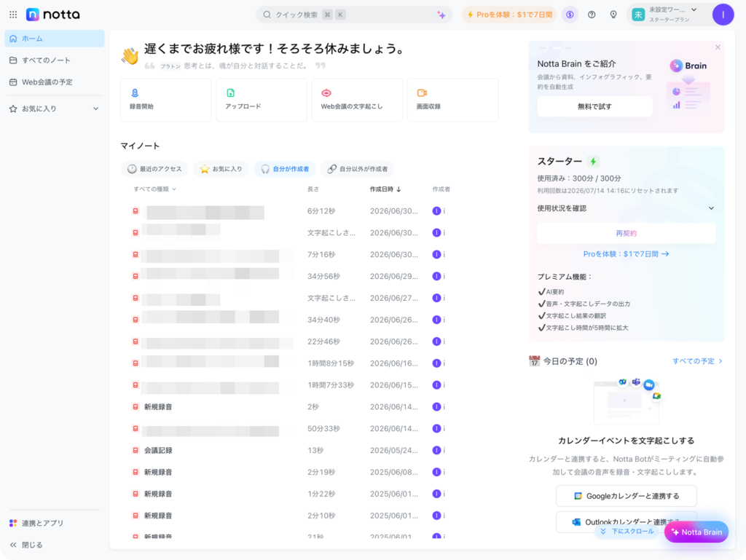
Task: Click the 34分40秒 length cell
Action: point(323,320)
